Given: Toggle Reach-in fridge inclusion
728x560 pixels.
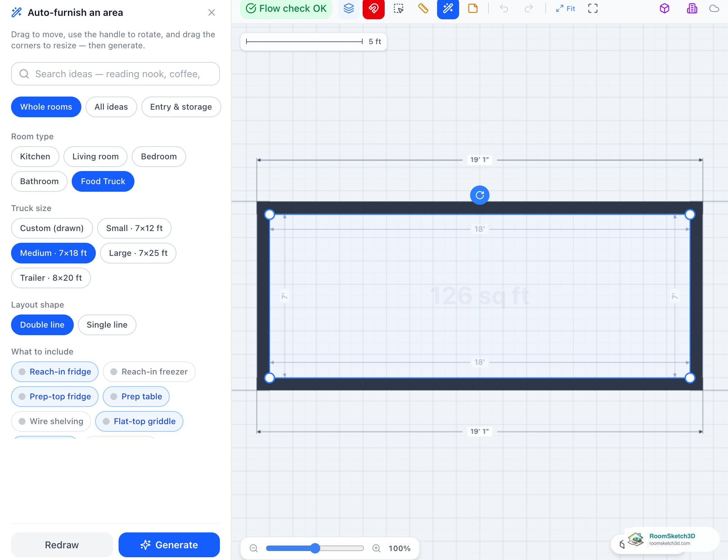Looking at the screenshot, I should coord(55,372).
